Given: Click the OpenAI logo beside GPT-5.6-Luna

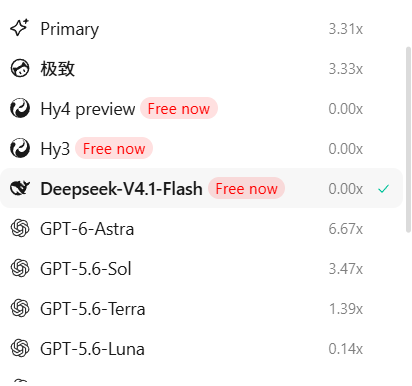Looking at the screenshot, I should (x=20, y=348).
